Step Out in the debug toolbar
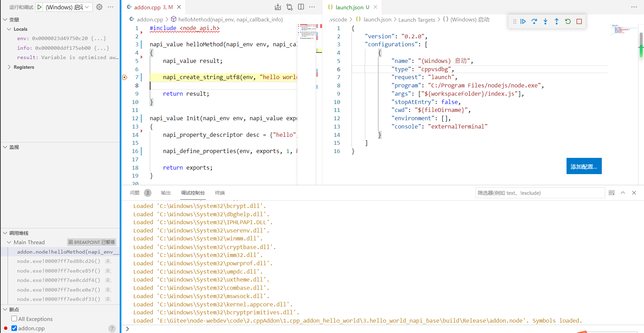This screenshot has height=333, width=644. 556,21
